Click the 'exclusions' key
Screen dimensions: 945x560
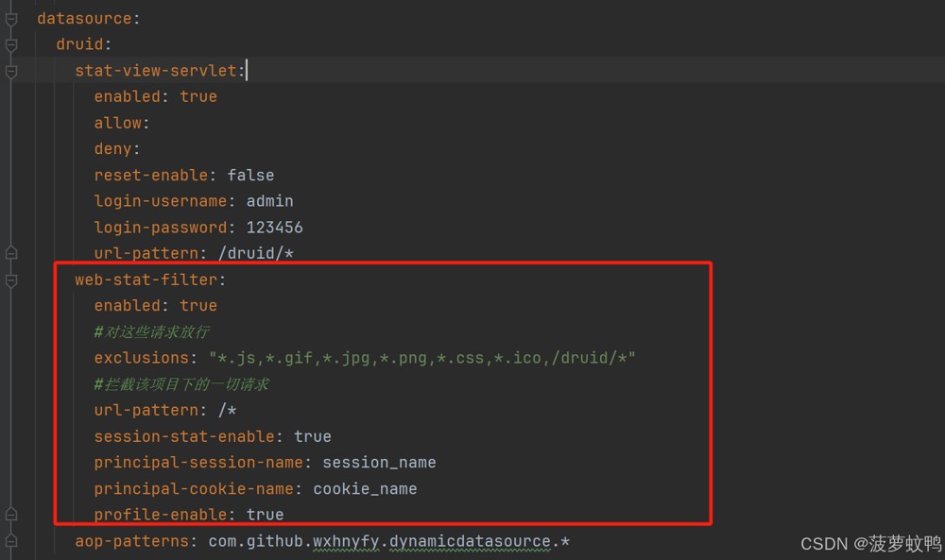click(x=141, y=358)
